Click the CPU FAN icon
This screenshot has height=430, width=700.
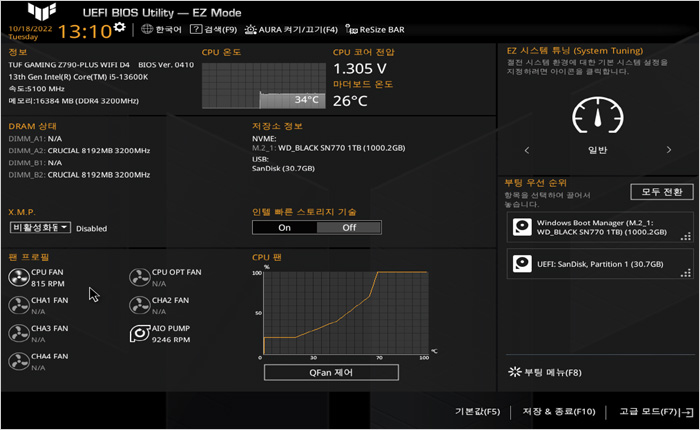click(19, 277)
